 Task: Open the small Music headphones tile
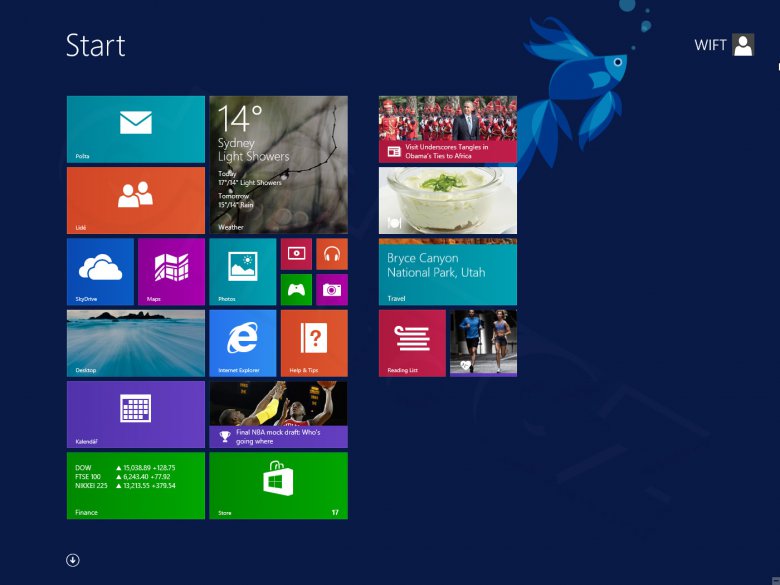(x=332, y=254)
